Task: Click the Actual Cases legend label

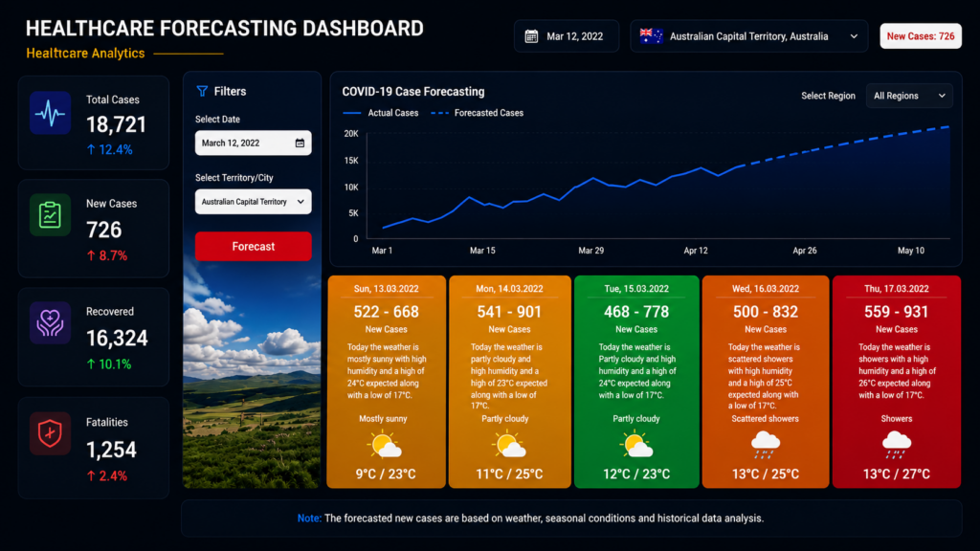Action: point(393,113)
